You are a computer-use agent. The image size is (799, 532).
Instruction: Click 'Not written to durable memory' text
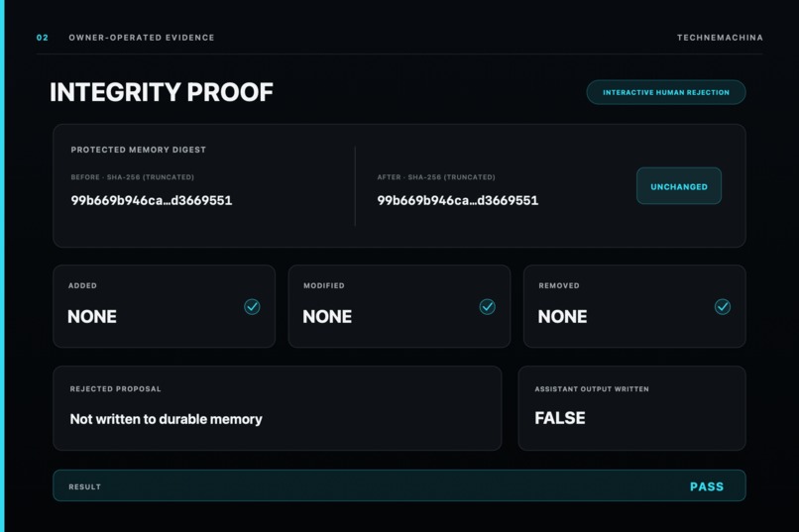click(167, 419)
